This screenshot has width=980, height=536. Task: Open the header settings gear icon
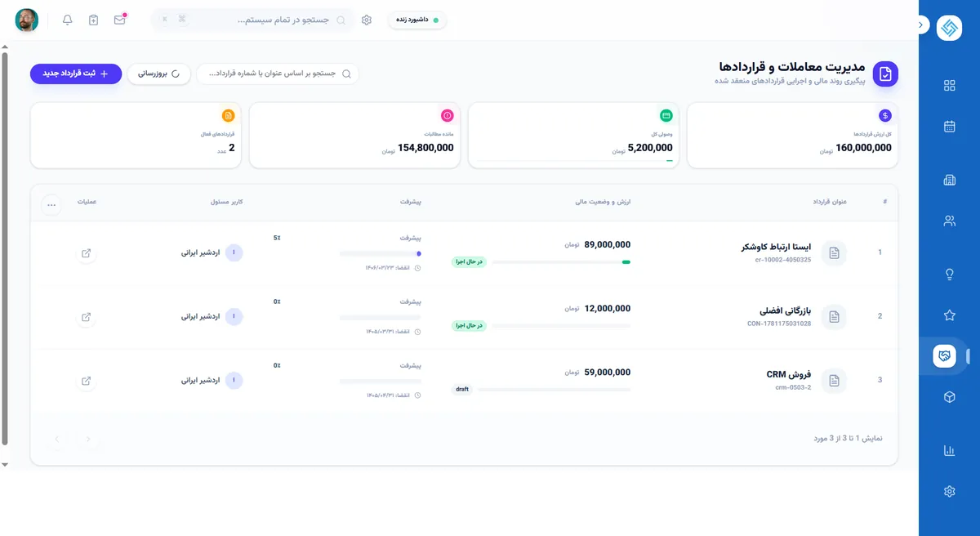click(x=367, y=20)
